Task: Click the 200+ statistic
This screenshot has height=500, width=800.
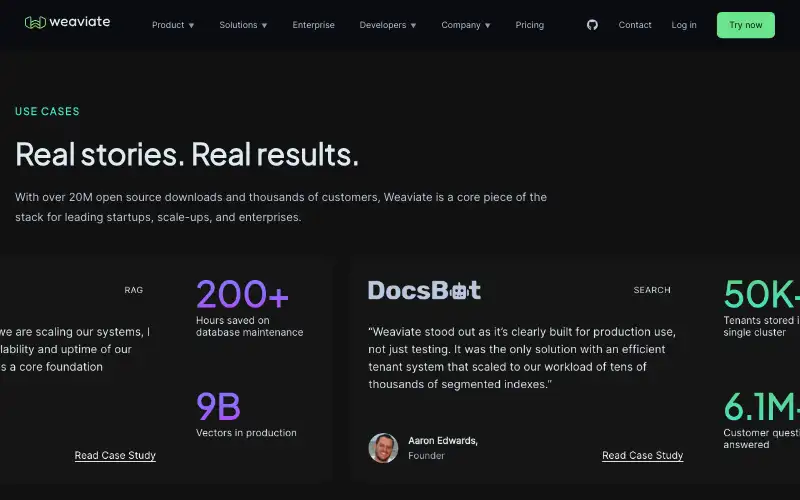Action: pos(242,294)
